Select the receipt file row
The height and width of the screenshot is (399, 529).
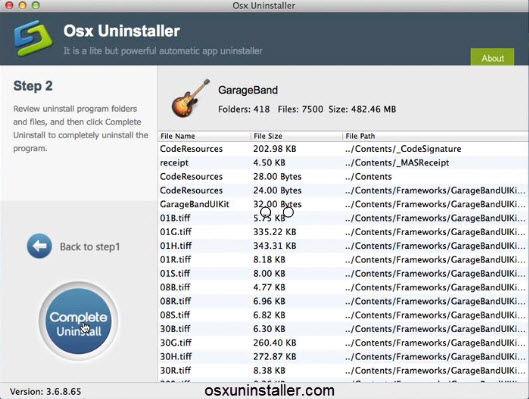[343, 163]
